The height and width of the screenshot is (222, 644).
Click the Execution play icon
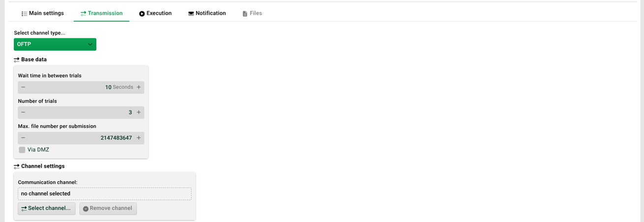[142, 14]
